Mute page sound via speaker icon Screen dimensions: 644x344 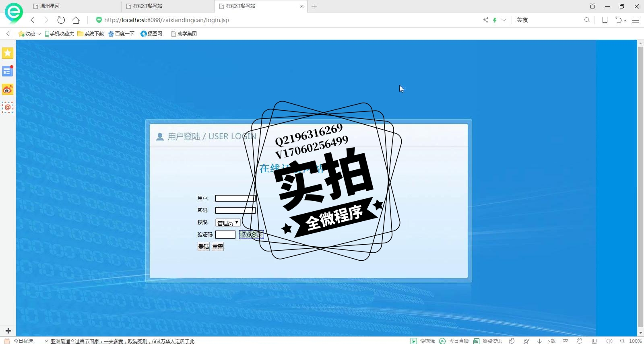[x=609, y=341]
